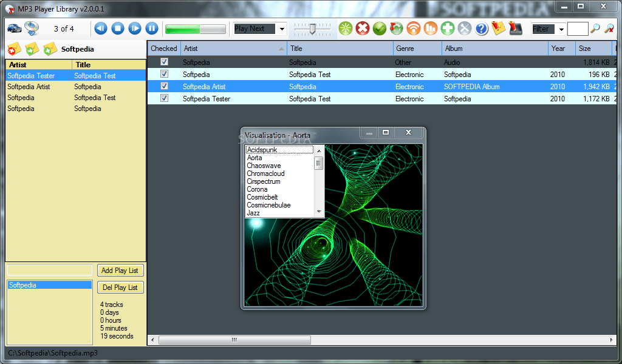The height and width of the screenshot is (364, 622).
Task: Uncheck the Softpedia Tester row checkbox
Action: [x=164, y=98]
